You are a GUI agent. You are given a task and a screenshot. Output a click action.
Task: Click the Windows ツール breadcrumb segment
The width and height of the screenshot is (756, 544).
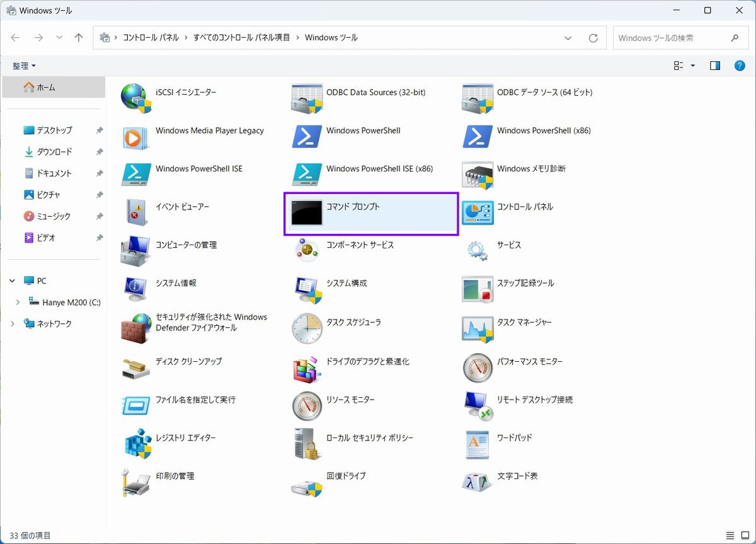point(331,38)
